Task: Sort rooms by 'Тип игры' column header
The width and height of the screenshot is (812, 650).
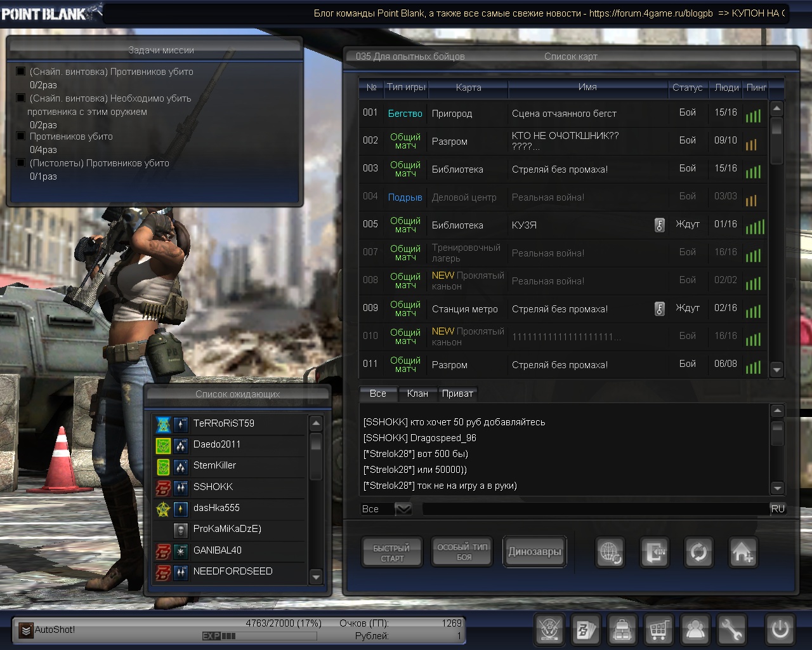Action: click(406, 88)
